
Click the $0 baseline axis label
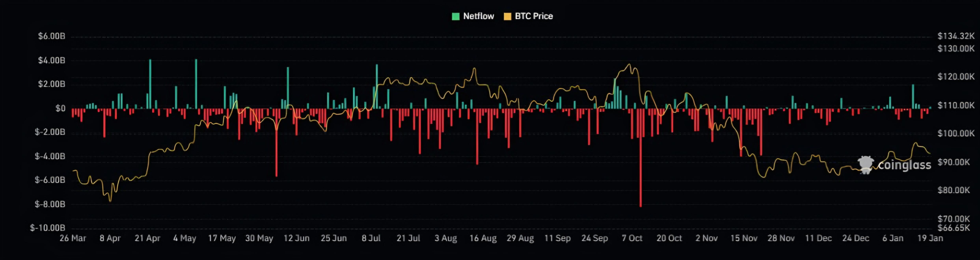pos(60,109)
